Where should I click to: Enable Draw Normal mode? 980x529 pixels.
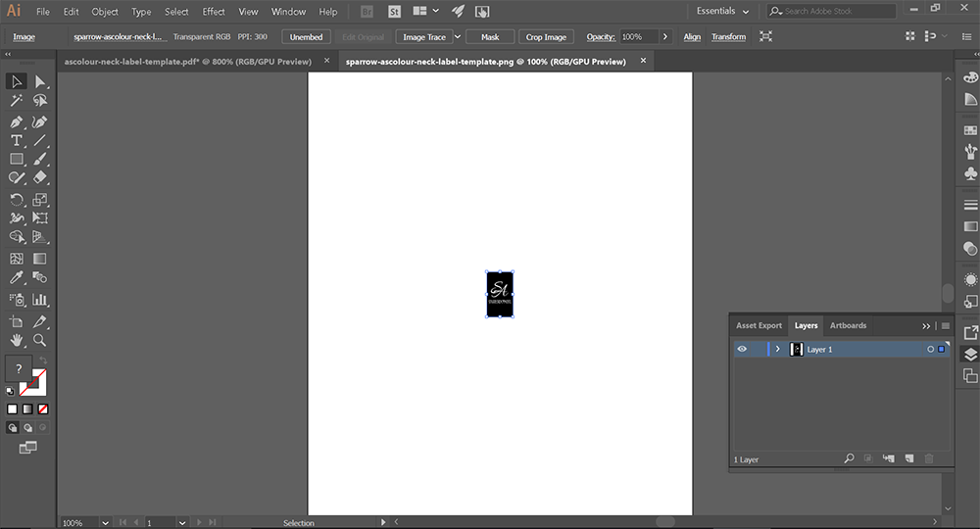(13, 428)
